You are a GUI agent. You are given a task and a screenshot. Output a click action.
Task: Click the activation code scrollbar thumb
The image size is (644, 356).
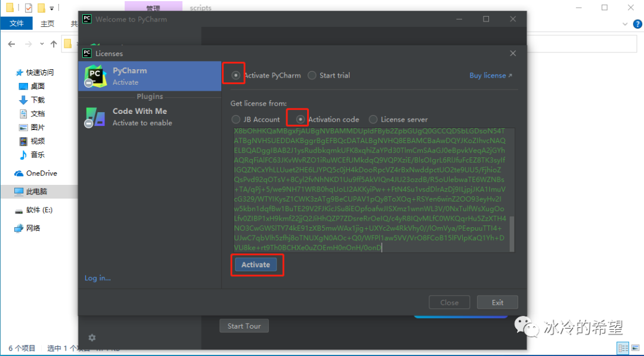[512, 233]
